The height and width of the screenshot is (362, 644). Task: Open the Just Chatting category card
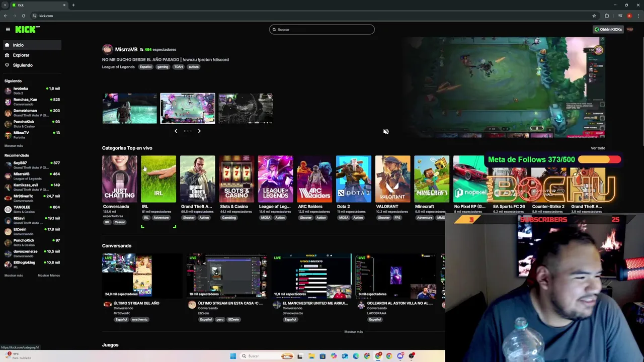pos(119,179)
